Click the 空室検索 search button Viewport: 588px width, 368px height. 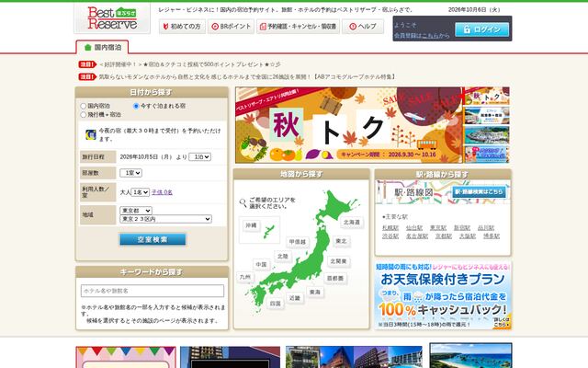pyautogui.click(x=153, y=239)
